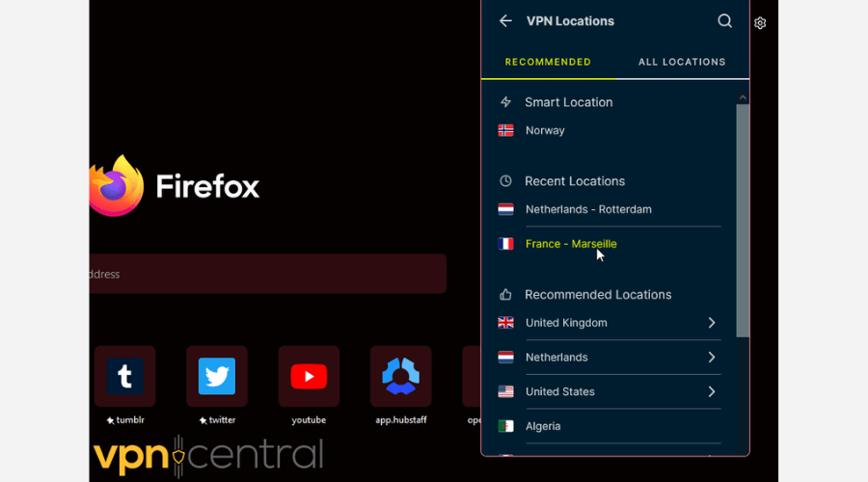Image resolution: width=868 pixels, height=482 pixels.
Task: Click the VPN Locations title
Action: click(570, 21)
